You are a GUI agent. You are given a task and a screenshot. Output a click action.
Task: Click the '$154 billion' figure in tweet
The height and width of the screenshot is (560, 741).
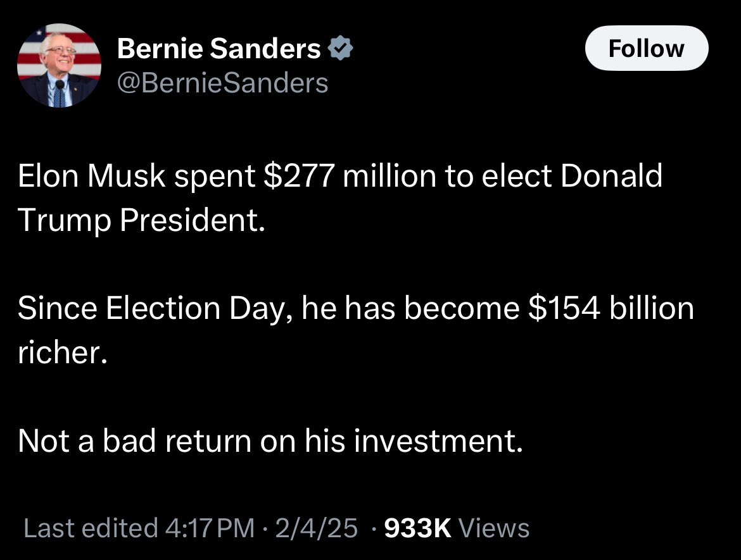click(x=611, y=308)
